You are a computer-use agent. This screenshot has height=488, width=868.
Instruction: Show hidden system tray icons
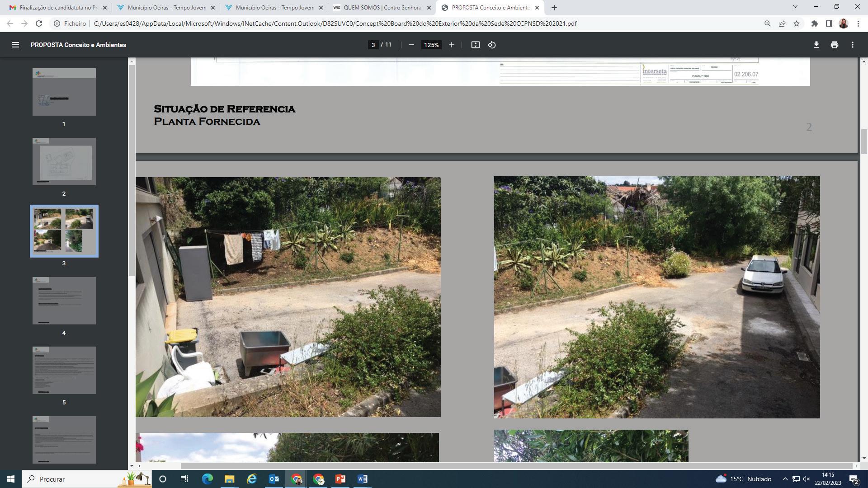pyautogui.click(x=785, y=479)
